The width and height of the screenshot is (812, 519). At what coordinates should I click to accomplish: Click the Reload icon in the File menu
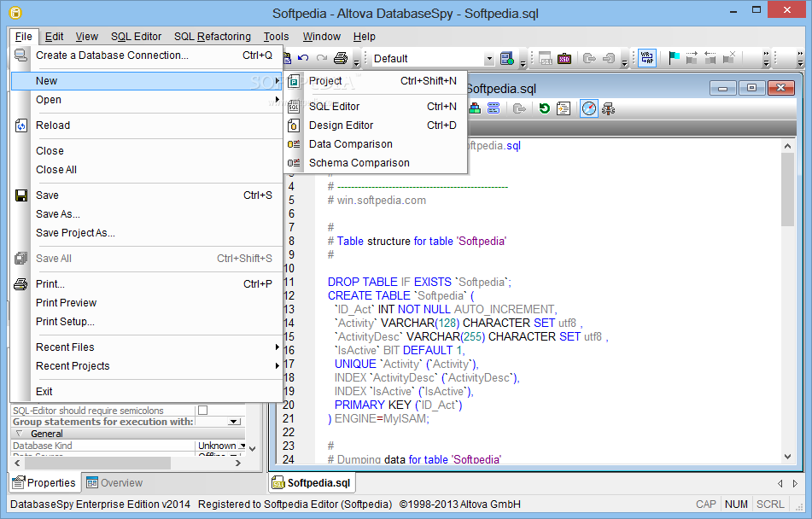click(x=21, y=125)
